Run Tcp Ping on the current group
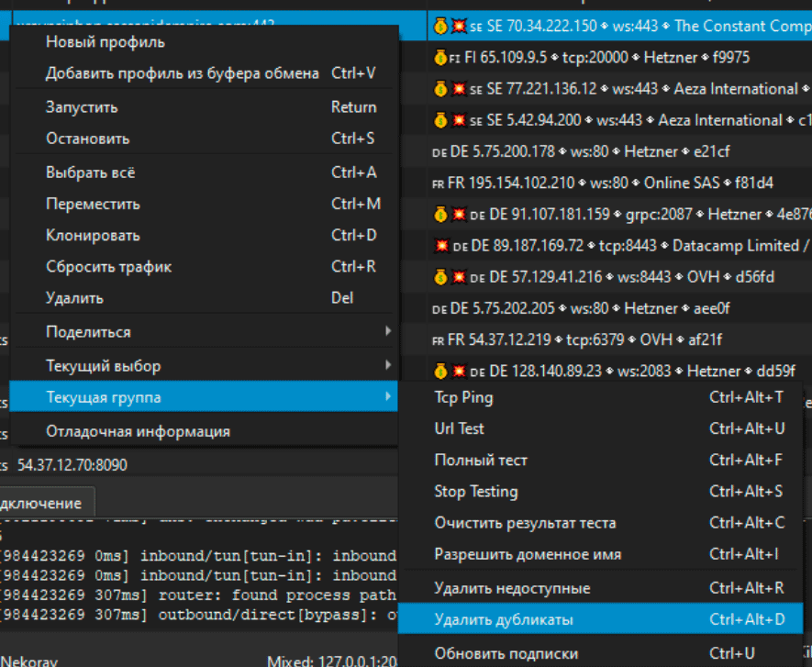The height and width of the screenshot is (667, 812). click(x=463, y=397)
